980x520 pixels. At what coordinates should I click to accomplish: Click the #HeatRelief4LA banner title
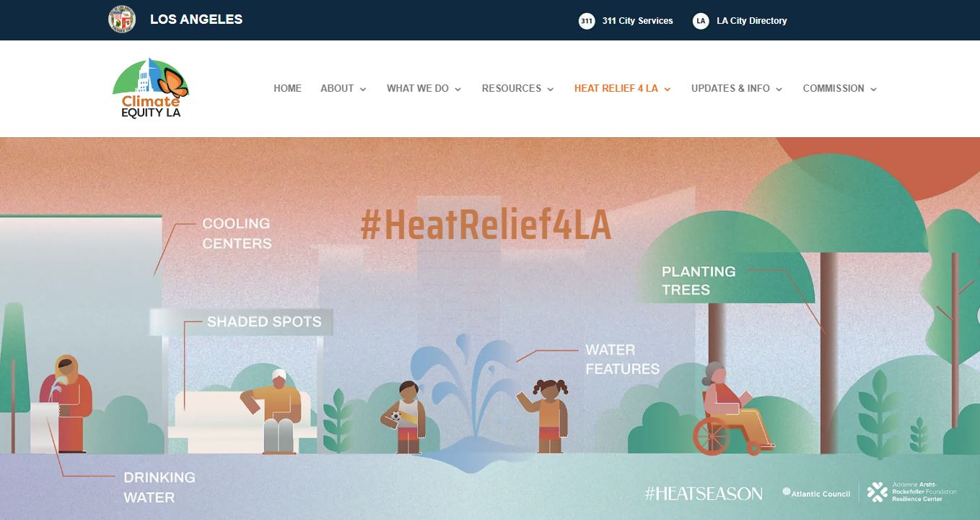click(x=486, y=225)
